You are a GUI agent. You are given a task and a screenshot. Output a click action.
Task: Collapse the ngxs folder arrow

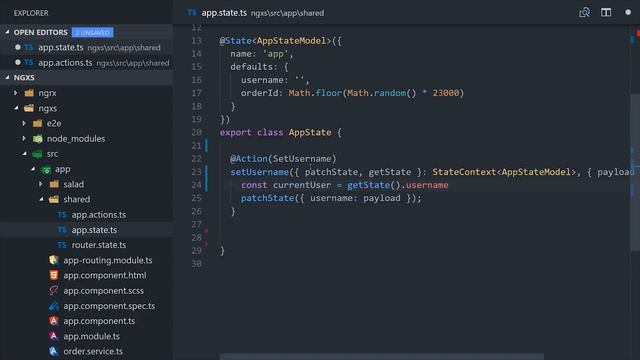(x=16, y=108)
